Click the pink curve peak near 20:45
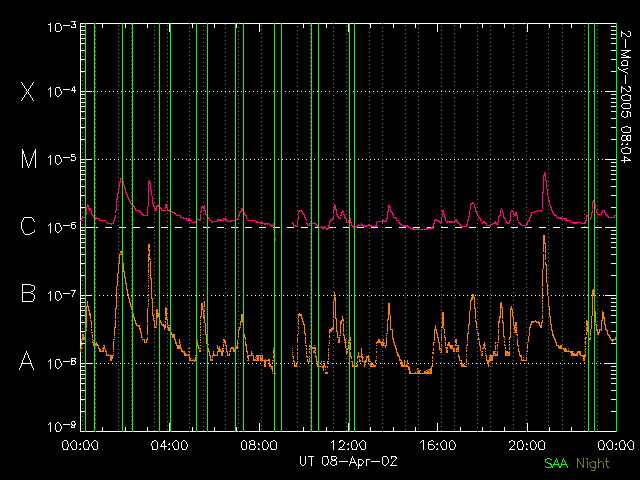This screenshot has height=480, width=640. [x=544, y=174]
